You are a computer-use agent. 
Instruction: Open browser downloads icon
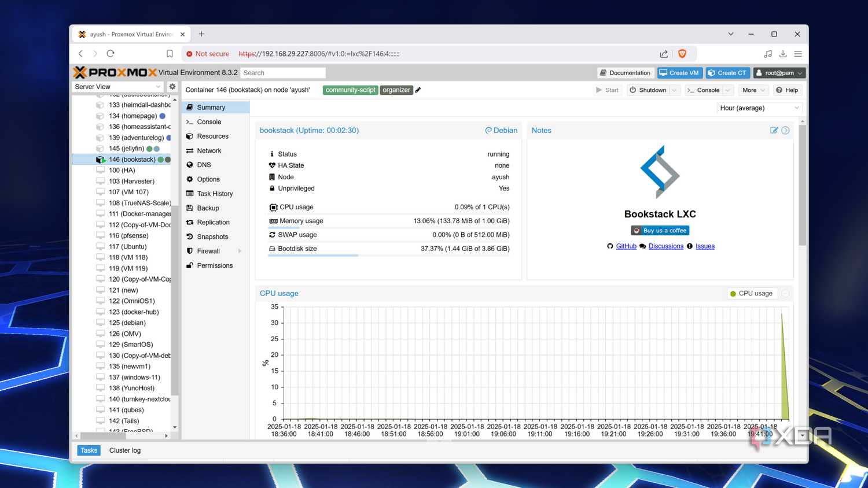[783, 54]
